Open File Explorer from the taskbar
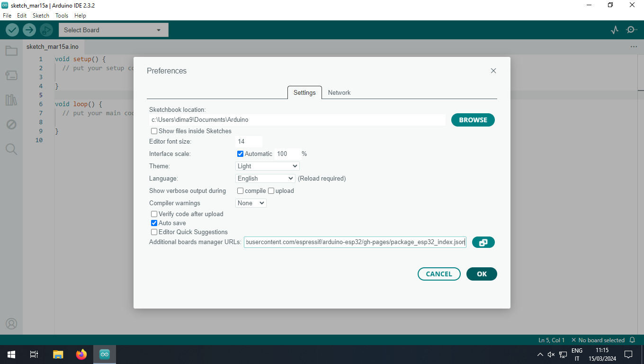This screenshot has width=644, height=364. [58, 354]
